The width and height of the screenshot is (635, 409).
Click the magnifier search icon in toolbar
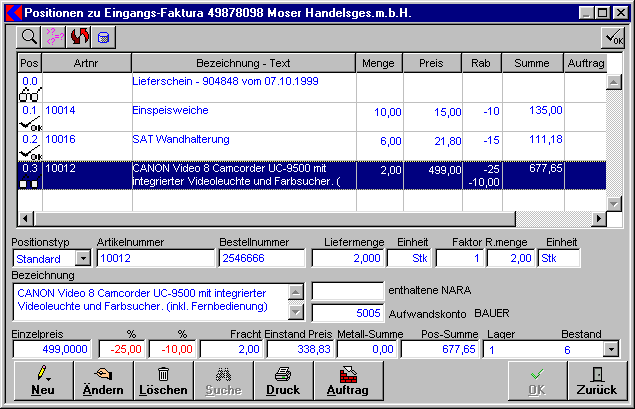pos(30,36)
